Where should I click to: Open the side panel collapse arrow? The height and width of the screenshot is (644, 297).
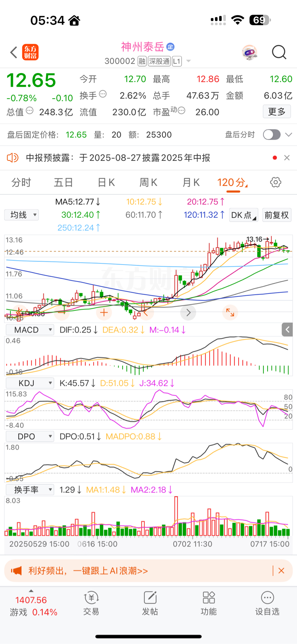(x=287, y=330)
